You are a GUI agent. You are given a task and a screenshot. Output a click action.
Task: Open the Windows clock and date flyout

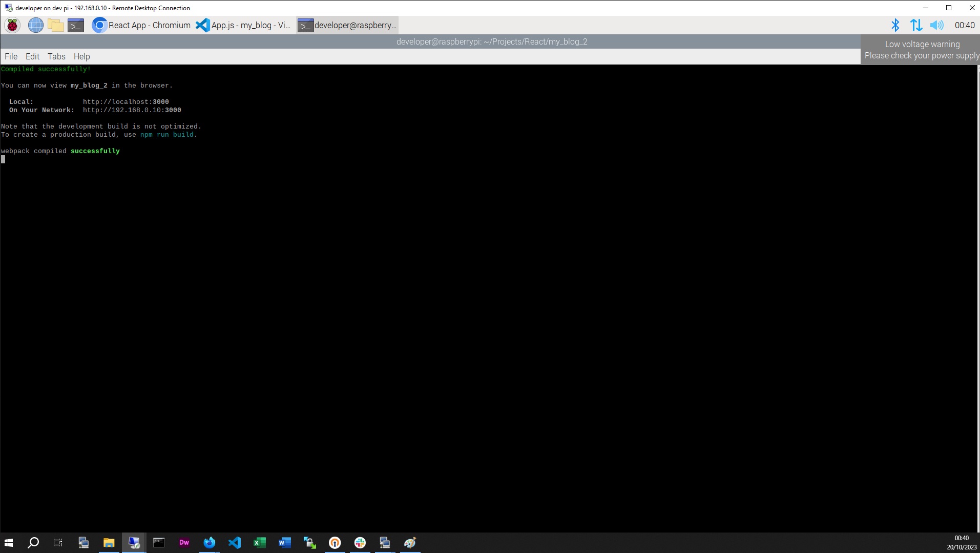(x=962, y=543)
